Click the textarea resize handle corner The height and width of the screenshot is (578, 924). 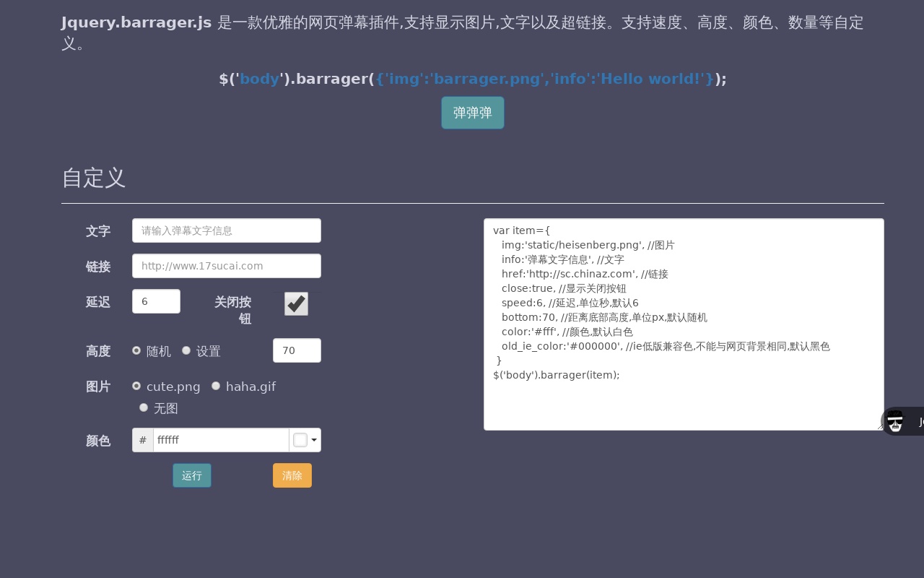(x=880, y=426)
